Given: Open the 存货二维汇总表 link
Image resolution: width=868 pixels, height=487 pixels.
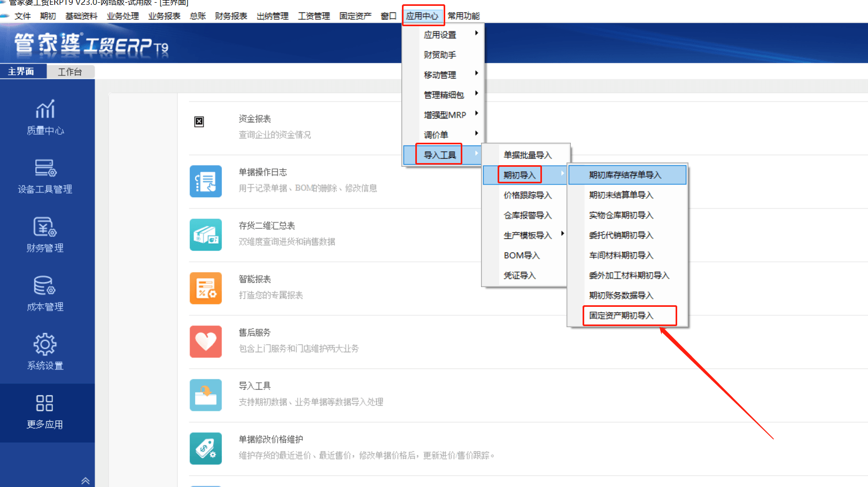Looking at the screenshot, I should (x=267, y=226).
